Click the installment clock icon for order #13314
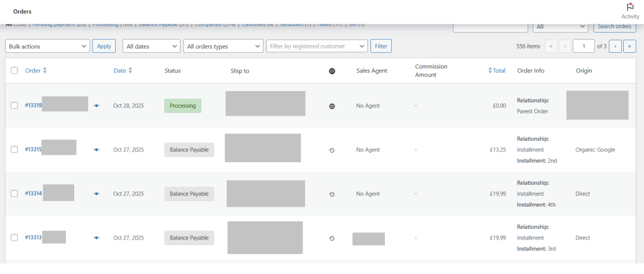This screenshot has height=274, width=644. click(332, 194)
